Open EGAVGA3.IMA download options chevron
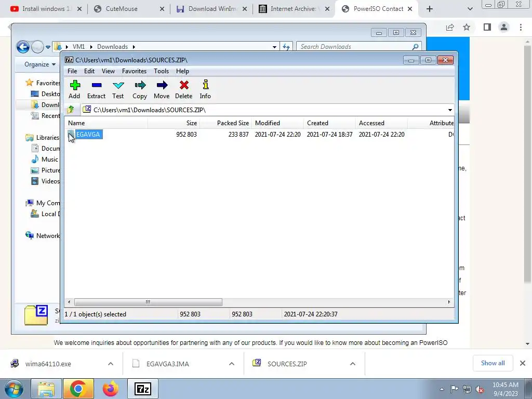The height and width of the screenshot is (399, 532). coord(232,364)
